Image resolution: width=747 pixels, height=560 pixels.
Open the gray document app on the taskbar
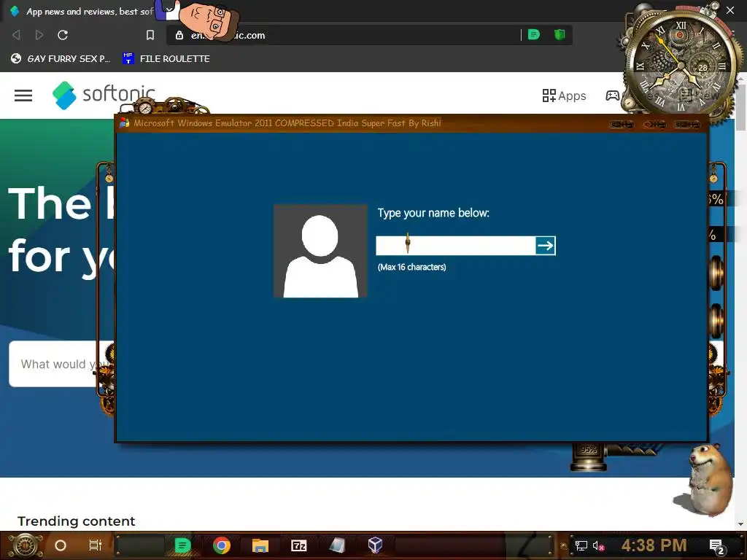click(337, 545)
